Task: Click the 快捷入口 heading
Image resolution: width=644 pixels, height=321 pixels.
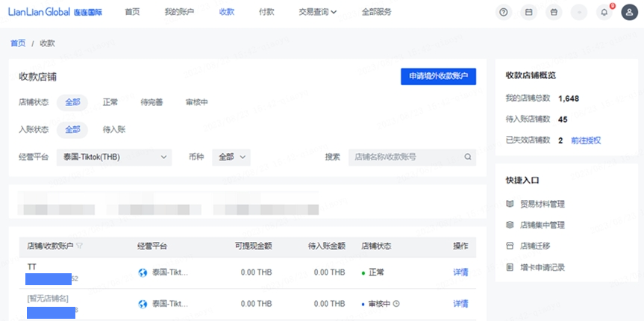Action: 522,181
